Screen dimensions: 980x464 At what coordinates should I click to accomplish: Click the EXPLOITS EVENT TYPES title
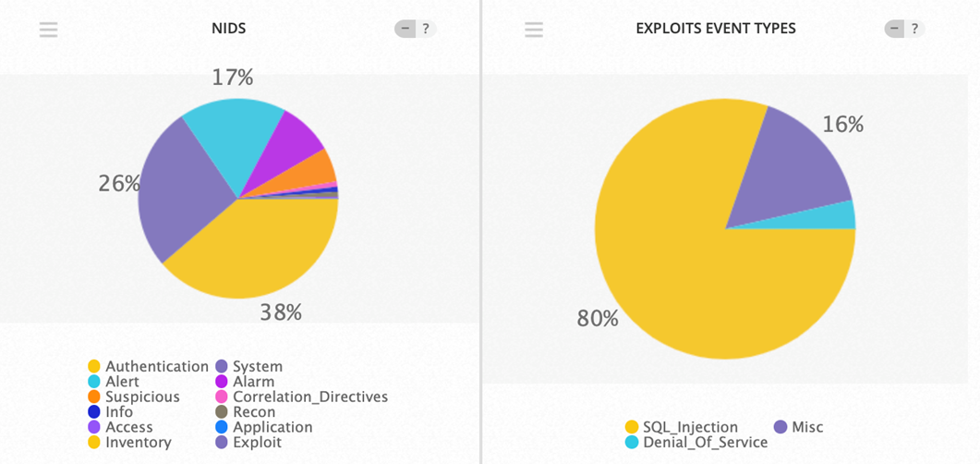tap(716, 29)
